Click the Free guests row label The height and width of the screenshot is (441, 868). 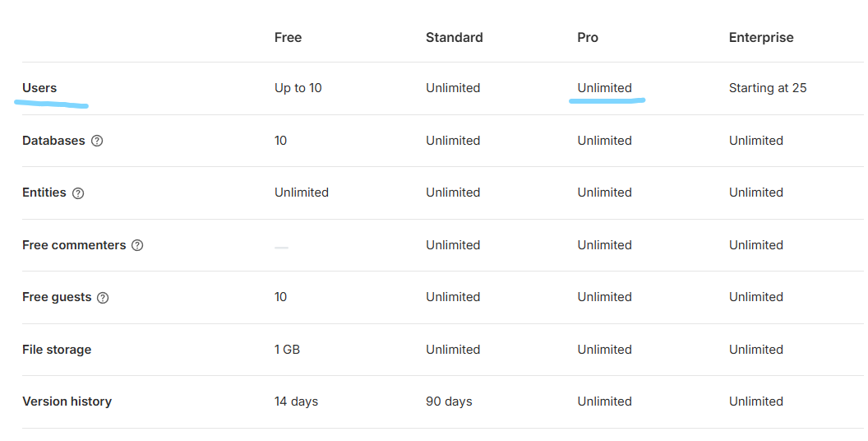coord(57,298)
